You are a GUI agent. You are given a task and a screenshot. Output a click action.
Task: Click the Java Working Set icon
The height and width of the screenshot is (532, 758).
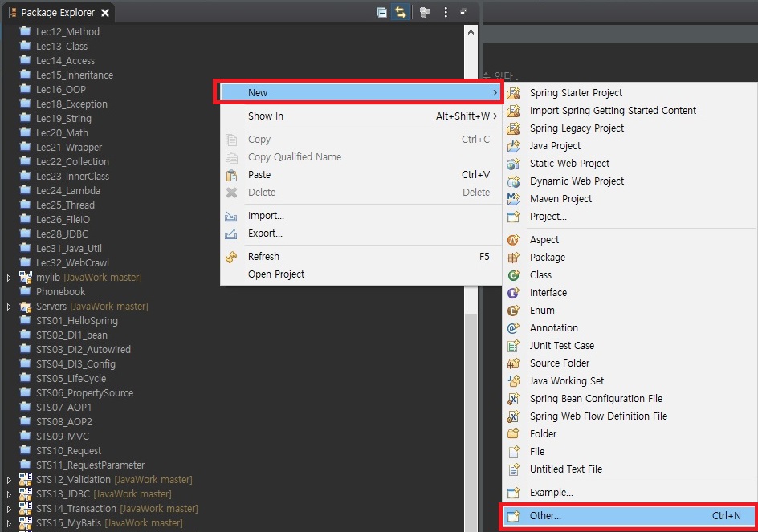(x=513, y=381)
